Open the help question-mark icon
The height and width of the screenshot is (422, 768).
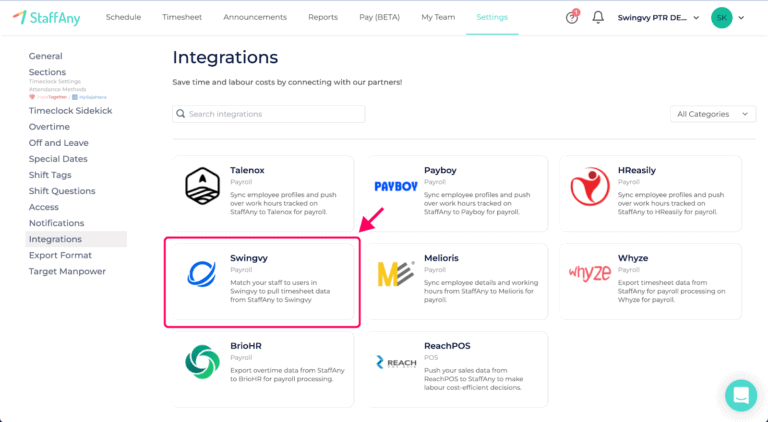click(x=572, y=18)
